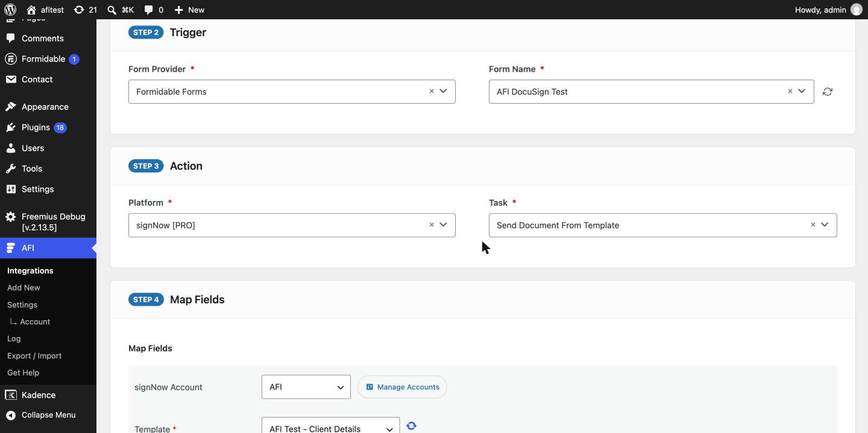This screenshot has height=433, width=868.
Task: Click the AFI plugin icon
Action: click(11, 248)
